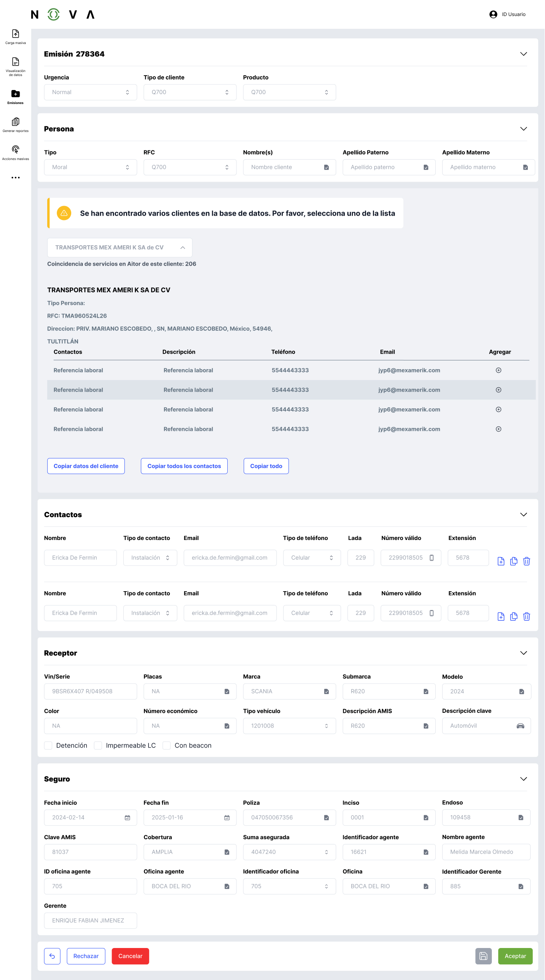
Task: Add new contact icon in first Contactos row
Action: pyautogui.click(x=501, y=561)
